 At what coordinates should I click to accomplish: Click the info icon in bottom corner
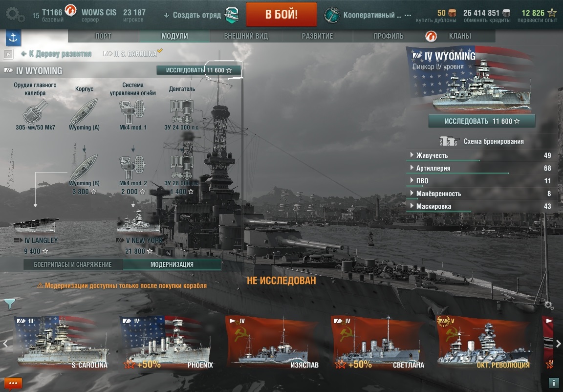pyautogui.click(x=553, y=383)
